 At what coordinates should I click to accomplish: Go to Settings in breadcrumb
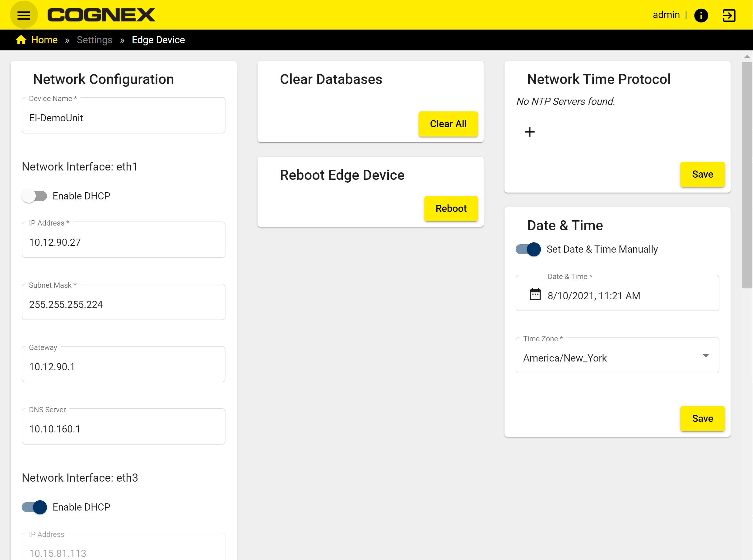point(94,40)
